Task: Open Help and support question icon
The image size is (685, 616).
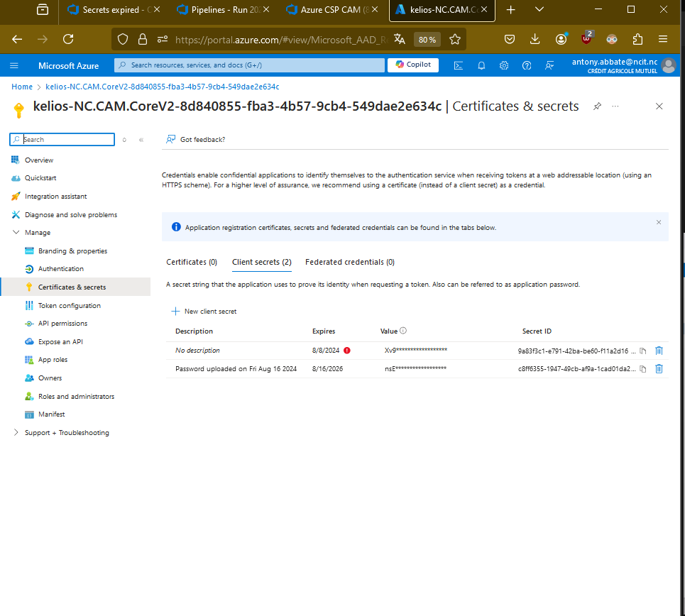Action: click(x=527, y=65)
